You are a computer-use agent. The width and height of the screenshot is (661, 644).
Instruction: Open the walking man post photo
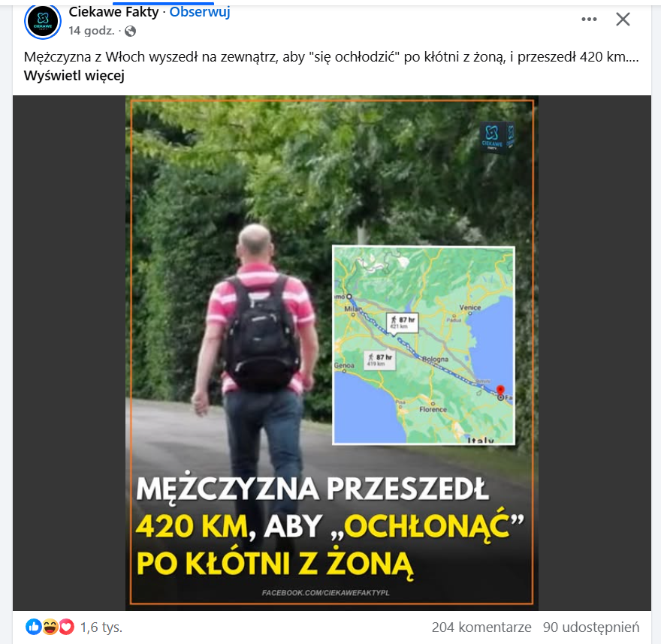pyautogui.click(x=332, y=353)
